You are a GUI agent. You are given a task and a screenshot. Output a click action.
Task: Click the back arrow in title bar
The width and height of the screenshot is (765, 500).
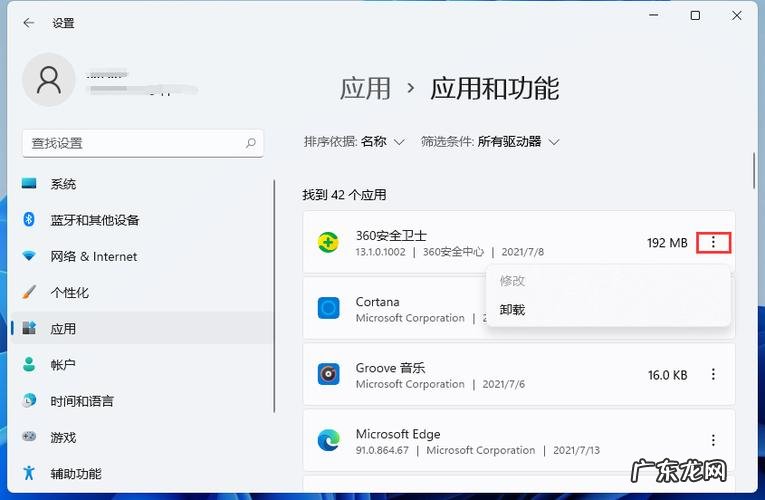click(x=29, y=22)
